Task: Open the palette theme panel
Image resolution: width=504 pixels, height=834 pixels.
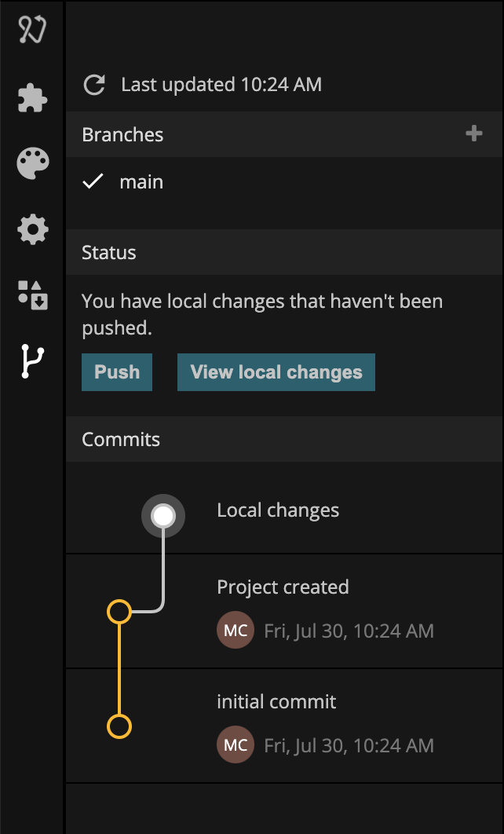Action: pos(32,163)
